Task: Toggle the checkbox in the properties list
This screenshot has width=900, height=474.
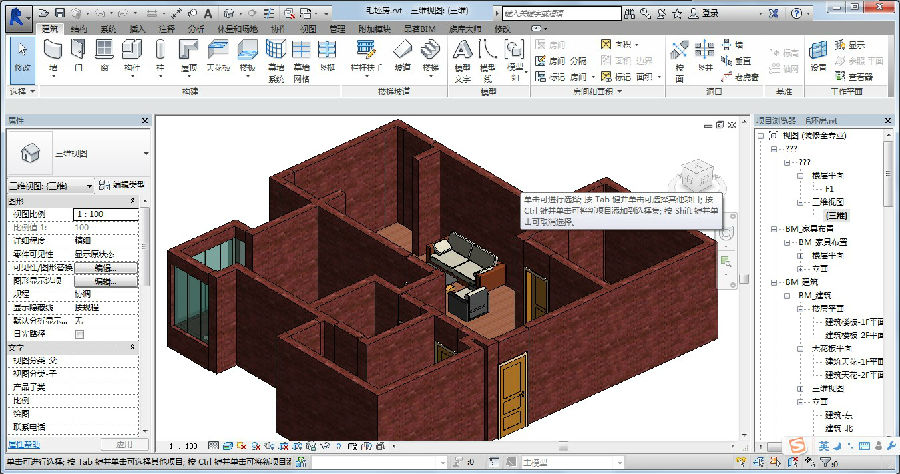Action: click(80, 334)
